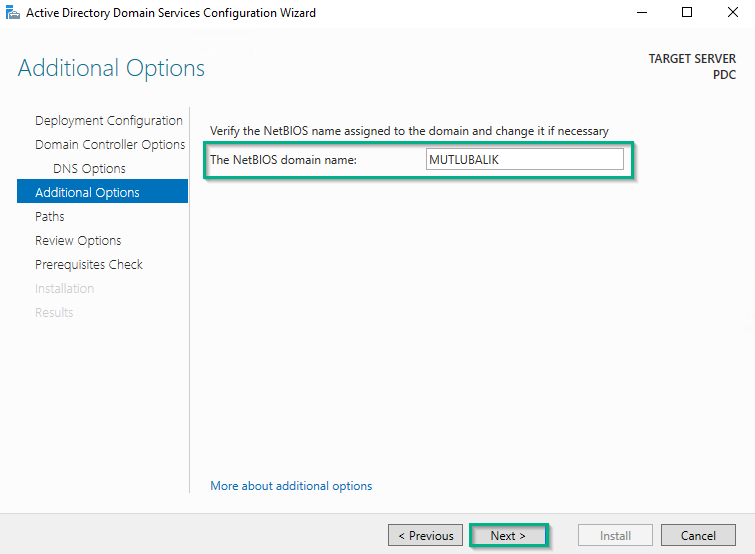Select Additional Options in the sidebar

click(102, 192)
